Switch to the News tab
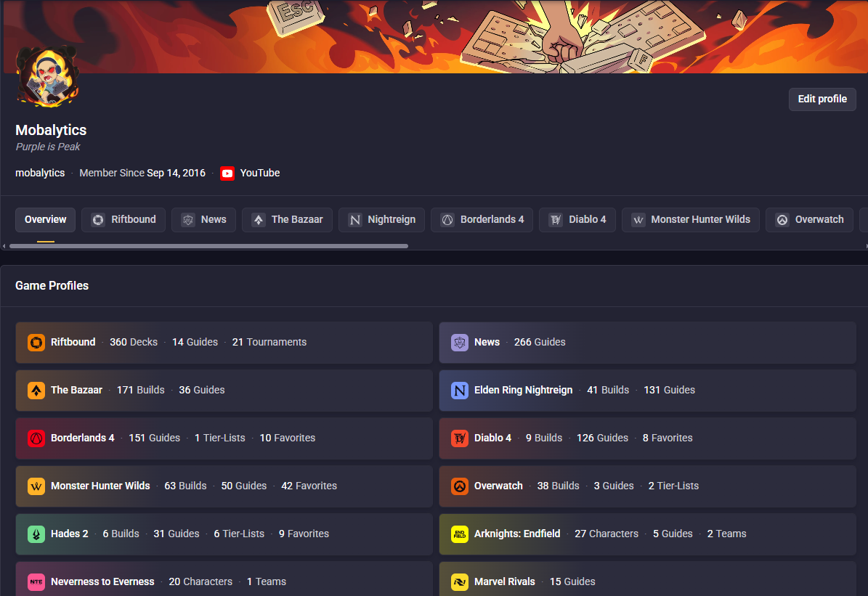 coord(203,220)
